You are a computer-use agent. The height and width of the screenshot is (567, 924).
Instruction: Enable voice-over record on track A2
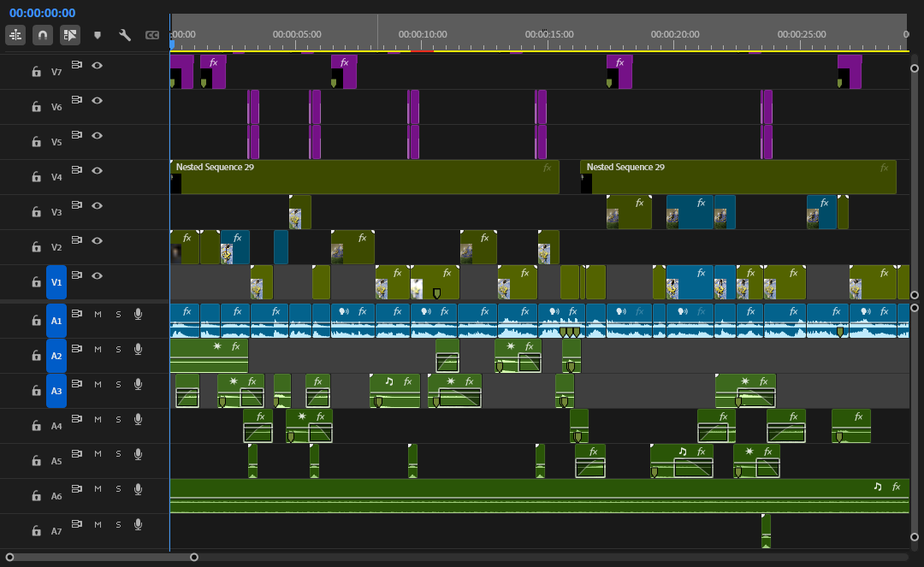coord(138,349)
